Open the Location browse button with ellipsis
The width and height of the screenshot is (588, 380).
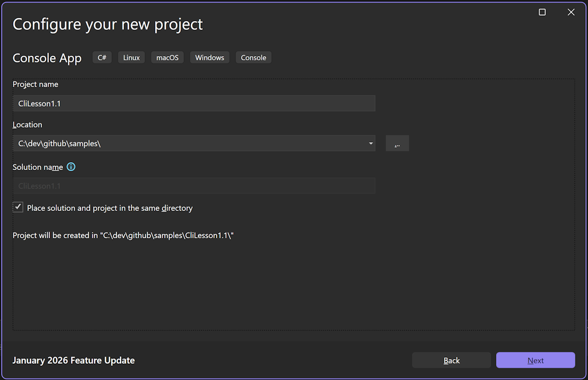pyautogui.click(x=397, y=143)
